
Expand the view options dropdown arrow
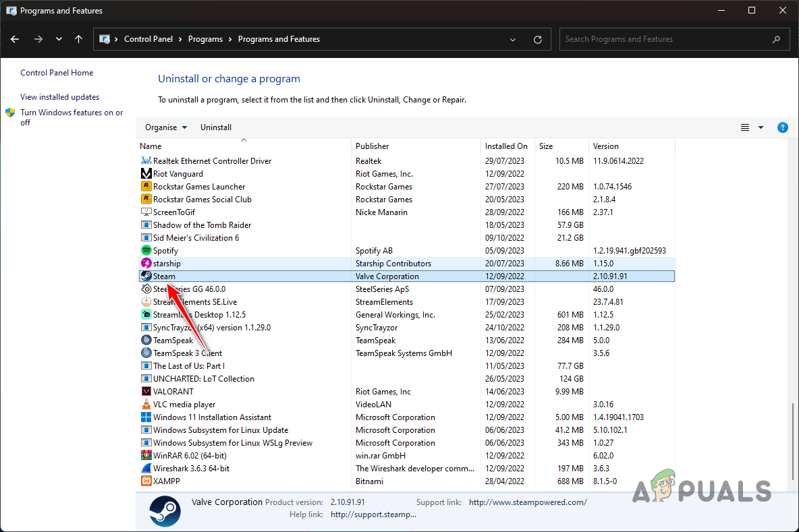click(x=761, y=127)
